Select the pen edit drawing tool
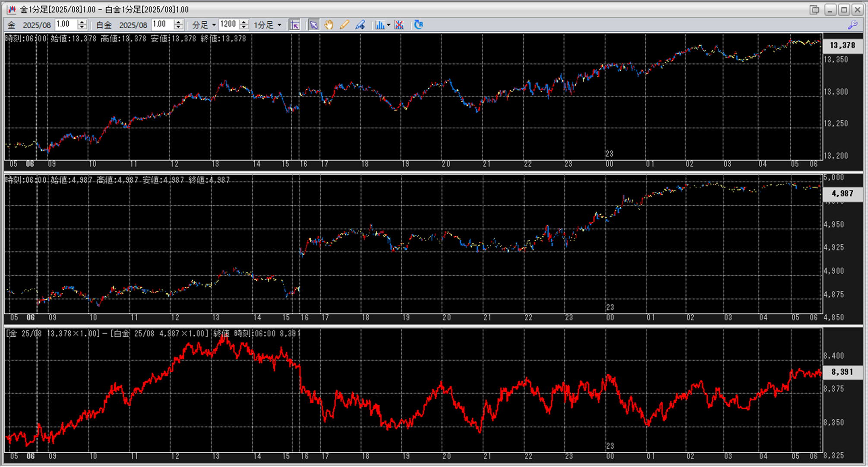This screenshot has width=868, height=467. tap(360, 25)
